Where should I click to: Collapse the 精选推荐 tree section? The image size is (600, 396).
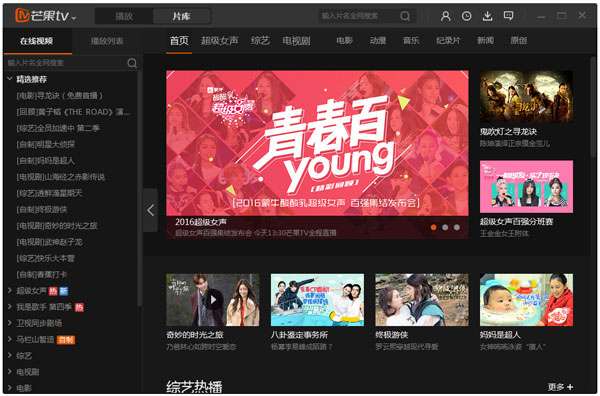[x=10, y=79]
